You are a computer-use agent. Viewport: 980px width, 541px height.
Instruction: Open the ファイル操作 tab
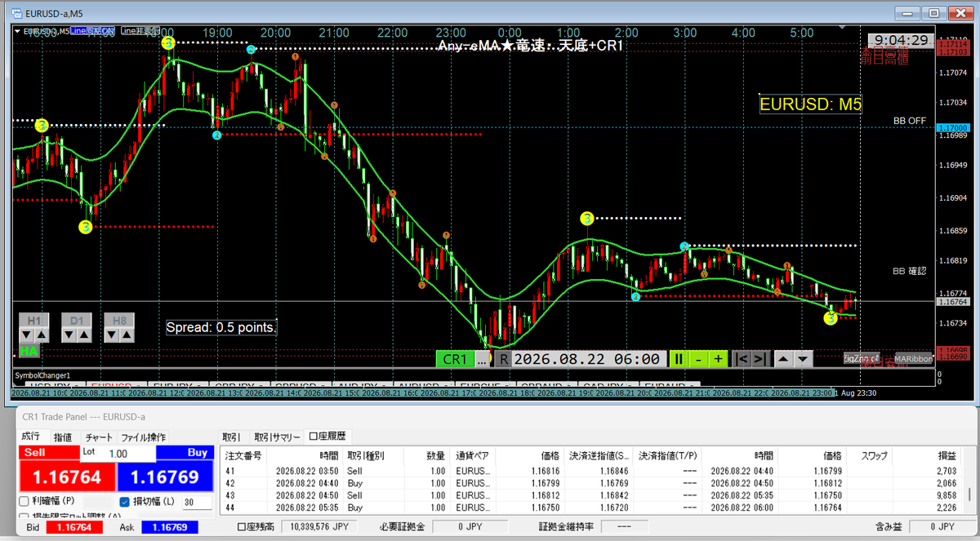coord(143,437)
